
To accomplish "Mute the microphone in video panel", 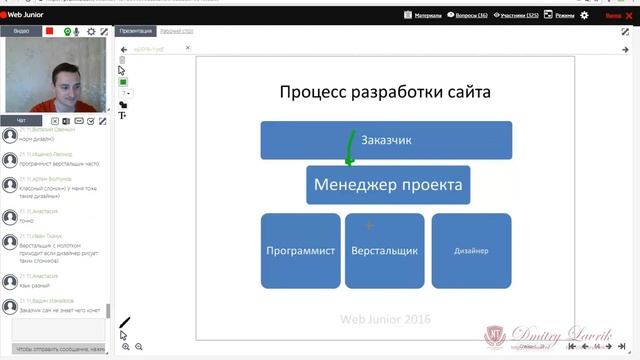I will pyautogui.click(x=76, y=31).
